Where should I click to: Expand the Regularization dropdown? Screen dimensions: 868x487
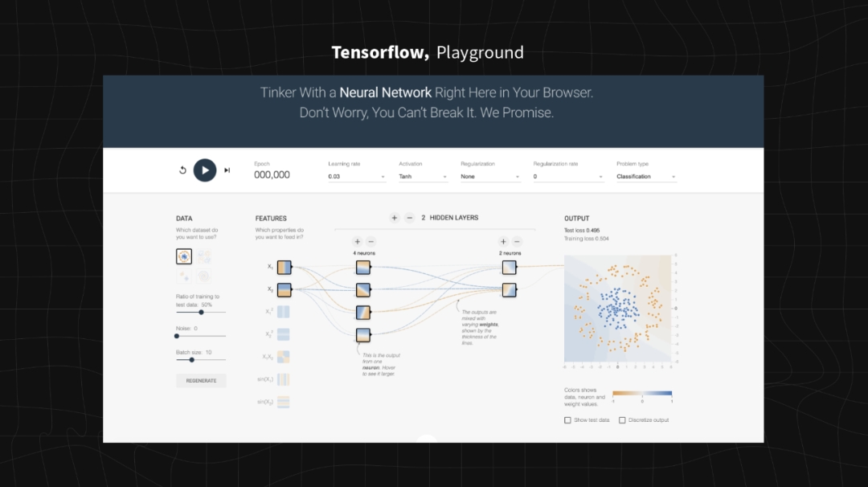click(490, 176)
